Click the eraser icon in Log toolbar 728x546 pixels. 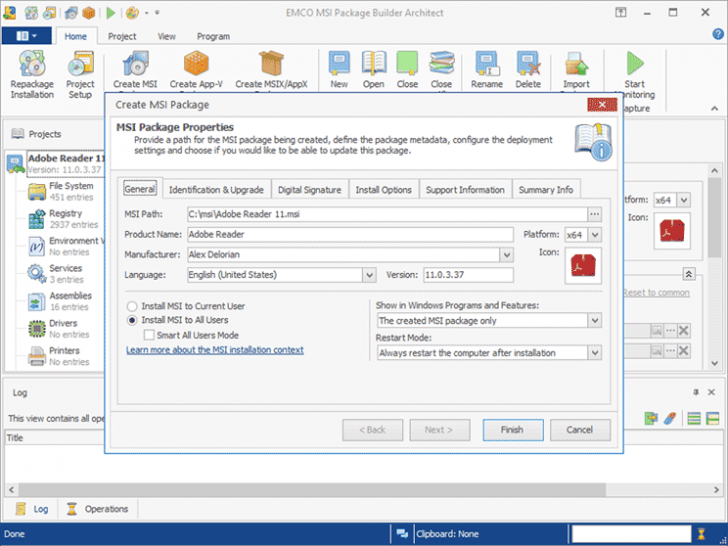[670, 418]
